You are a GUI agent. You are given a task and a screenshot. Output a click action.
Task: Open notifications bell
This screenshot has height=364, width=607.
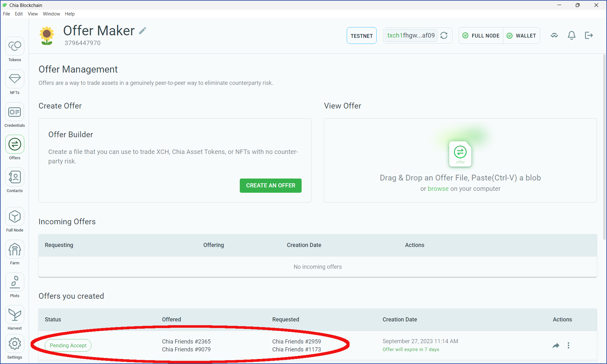coord(572,35)
